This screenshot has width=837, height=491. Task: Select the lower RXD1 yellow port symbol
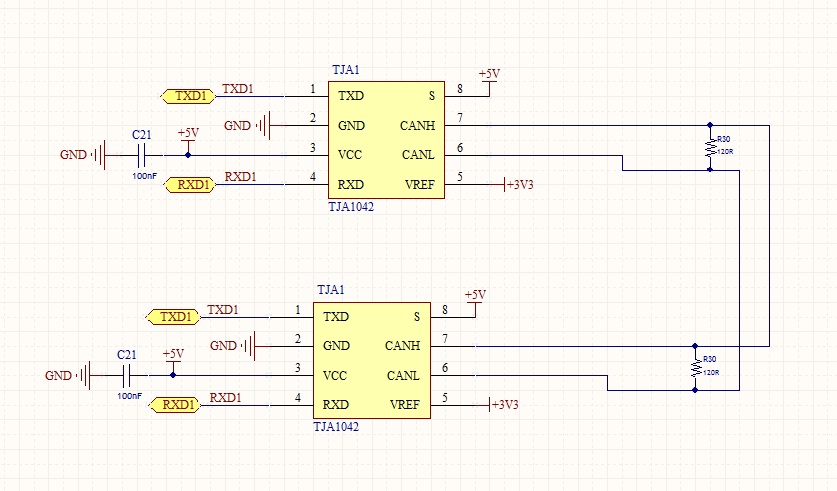175,405
